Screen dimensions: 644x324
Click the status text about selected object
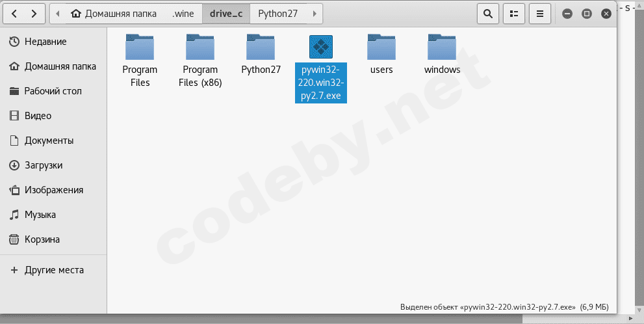tap(504, 306)
